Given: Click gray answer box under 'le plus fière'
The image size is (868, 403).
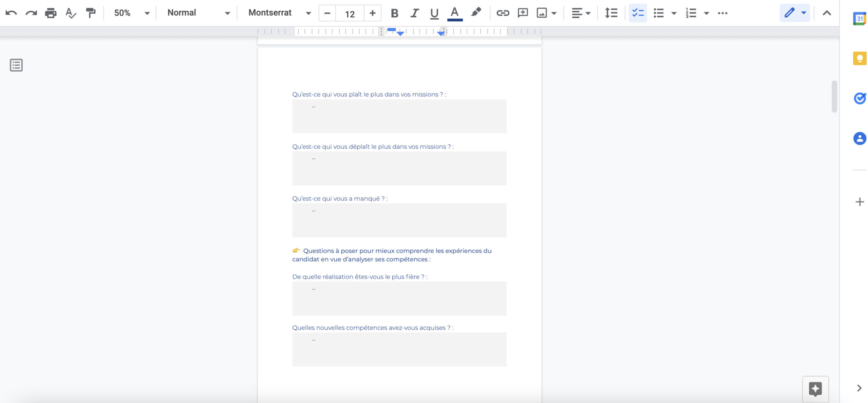Looking at the screenshot, I should (399, 299).
